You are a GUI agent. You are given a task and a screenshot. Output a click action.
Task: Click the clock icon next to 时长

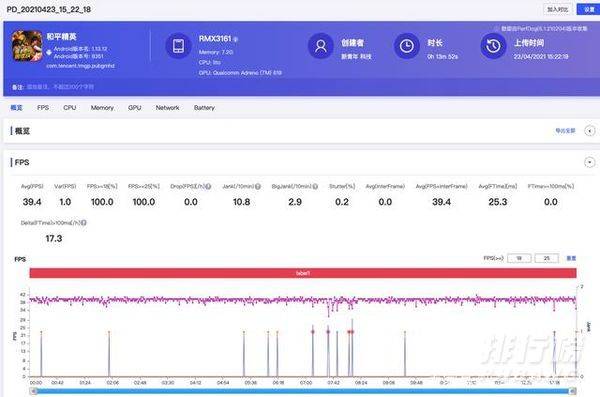tap(406, 46)
